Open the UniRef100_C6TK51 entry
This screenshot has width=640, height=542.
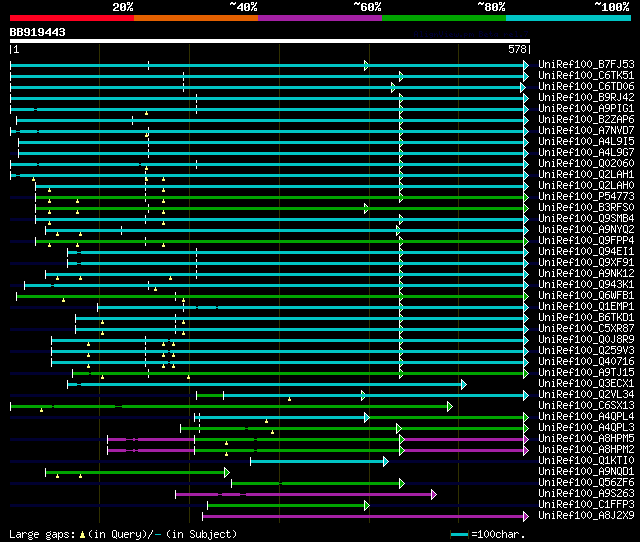click(x=586, y=76)
